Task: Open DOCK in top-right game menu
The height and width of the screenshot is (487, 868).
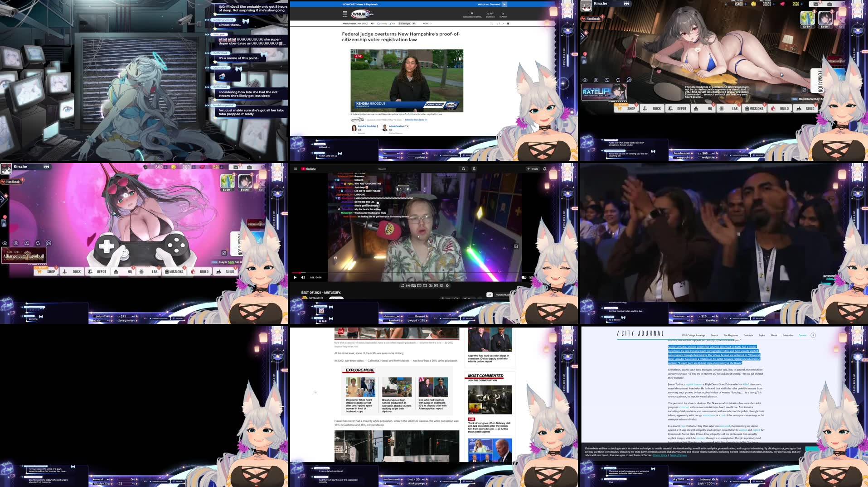Action: tap(652, 109)
